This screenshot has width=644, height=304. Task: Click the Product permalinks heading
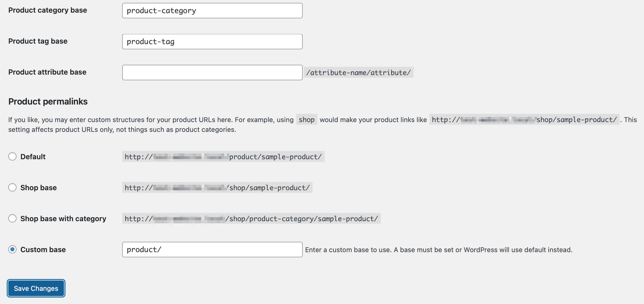click(x=48, y=101)
